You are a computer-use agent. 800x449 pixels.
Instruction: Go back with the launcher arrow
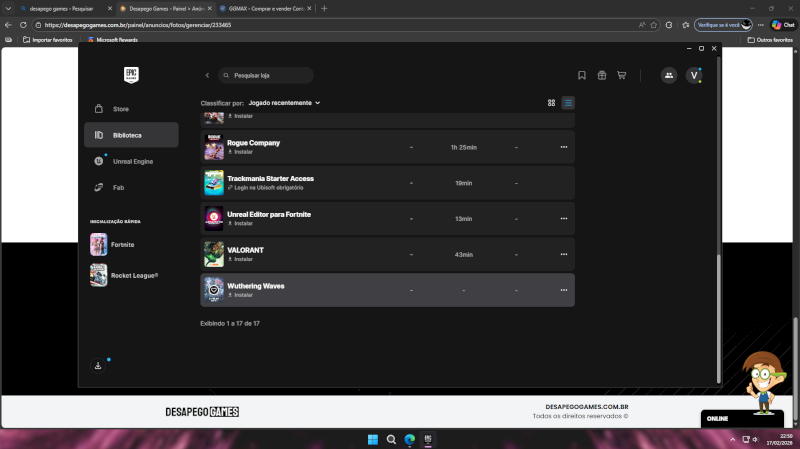207,76
